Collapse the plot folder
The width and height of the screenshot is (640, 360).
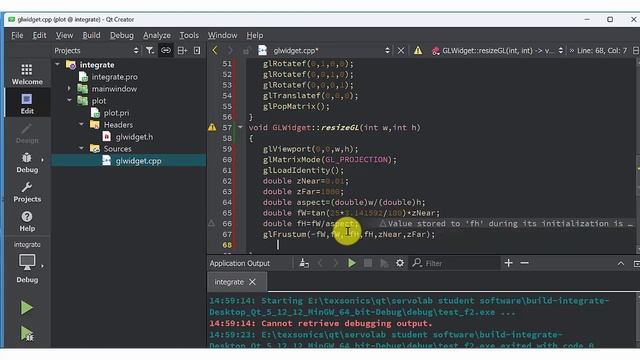[69, 100]
